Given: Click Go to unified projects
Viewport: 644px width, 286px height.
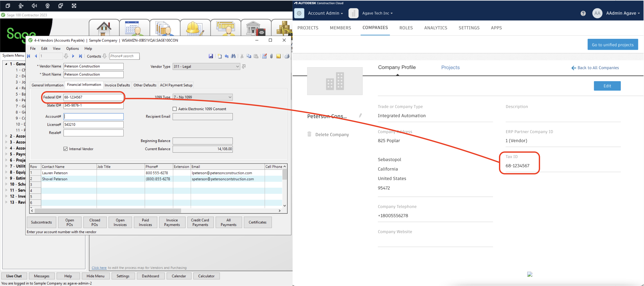Looking at the screenshot, I should [613, 44].
